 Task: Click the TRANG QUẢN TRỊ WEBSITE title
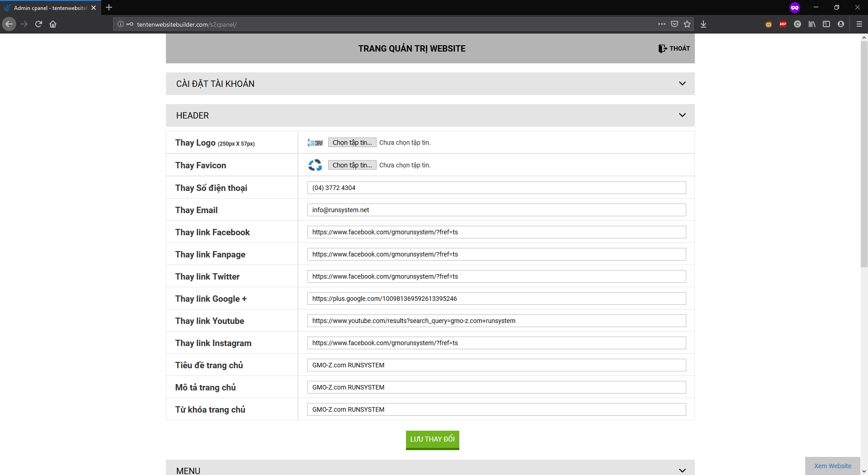(x=412, y=48)
